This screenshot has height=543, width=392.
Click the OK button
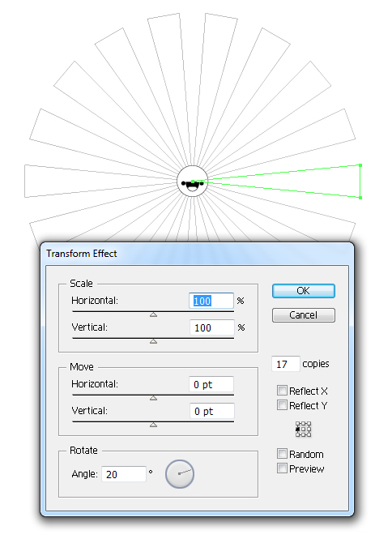[x=303, y=291]
